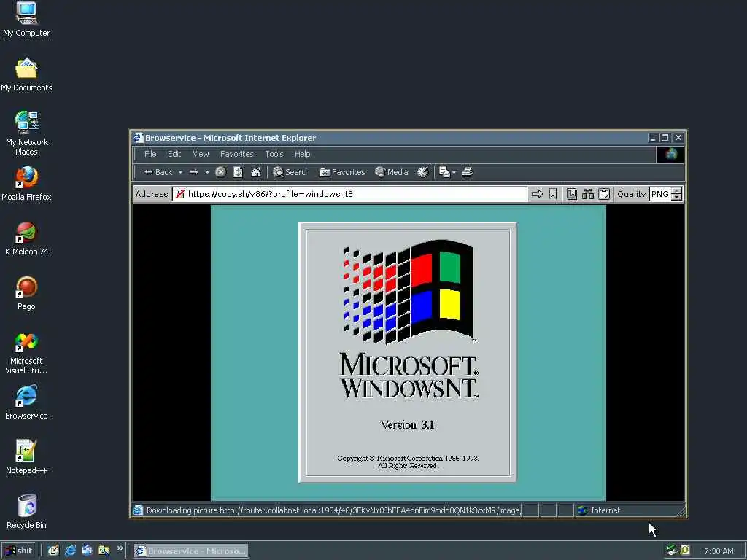Viewport: 747px width, 560px height.
Task: Open the Back history dropdown arrow
Action: point(181,172)
